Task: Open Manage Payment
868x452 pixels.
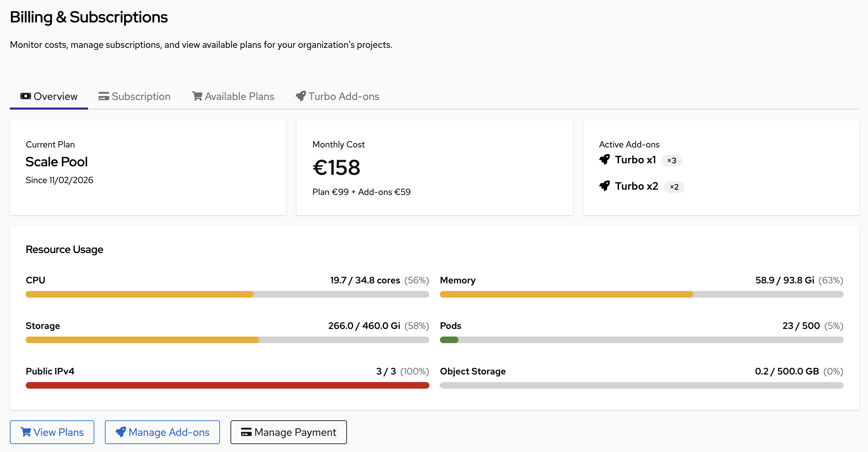Action: click(x=289, y=432)
